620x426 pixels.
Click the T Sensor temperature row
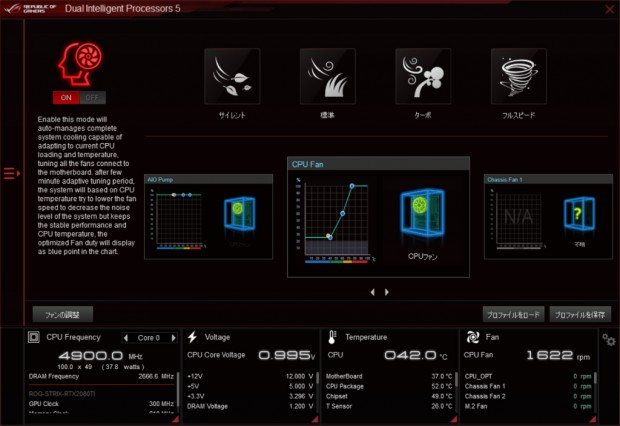coord(389,406)
